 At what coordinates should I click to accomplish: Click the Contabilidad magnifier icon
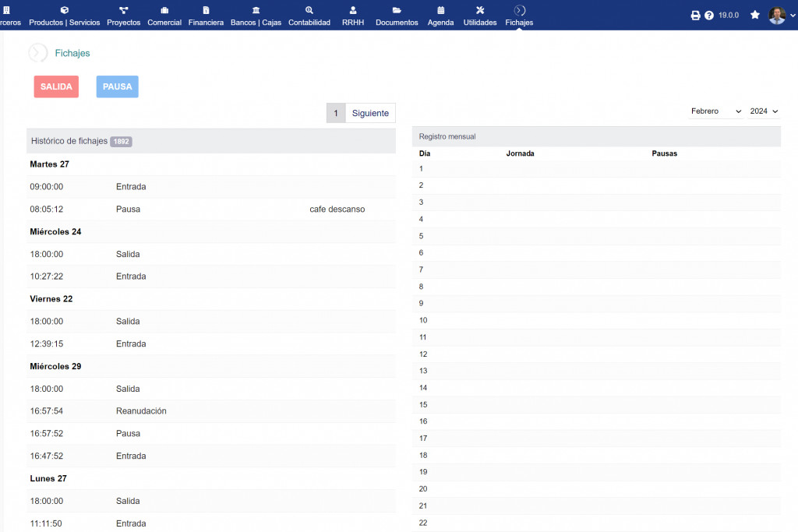pyautogui.click(x=309, y=10)
